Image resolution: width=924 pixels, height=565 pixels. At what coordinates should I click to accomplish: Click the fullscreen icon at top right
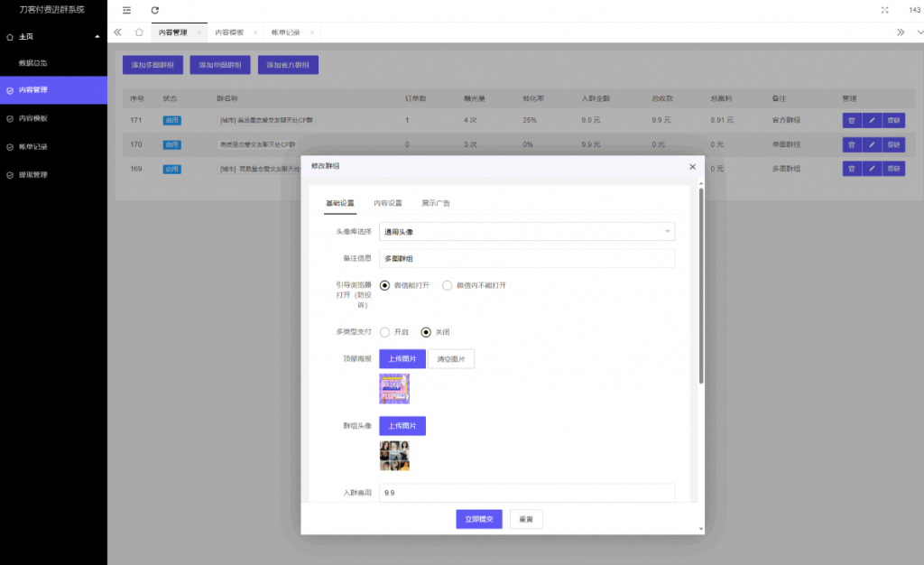click(x=884, y=10)
